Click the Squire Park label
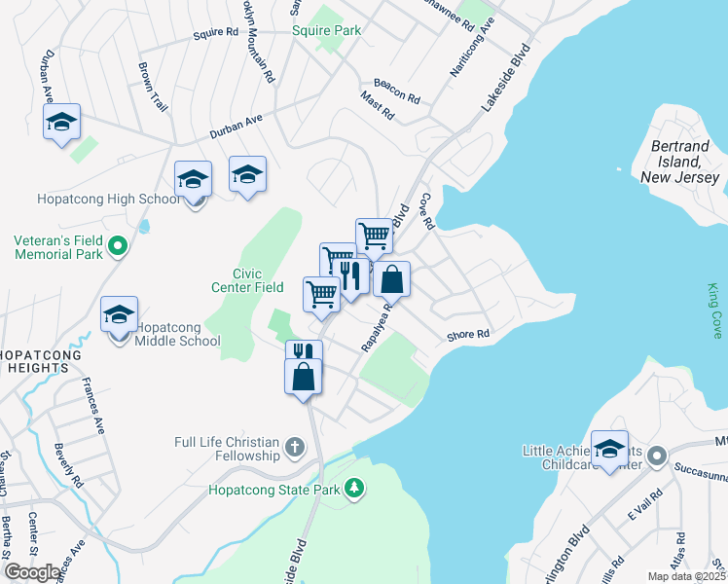Image resolution: width=728 pixels, height=584 pixels. tap(326, 30)
